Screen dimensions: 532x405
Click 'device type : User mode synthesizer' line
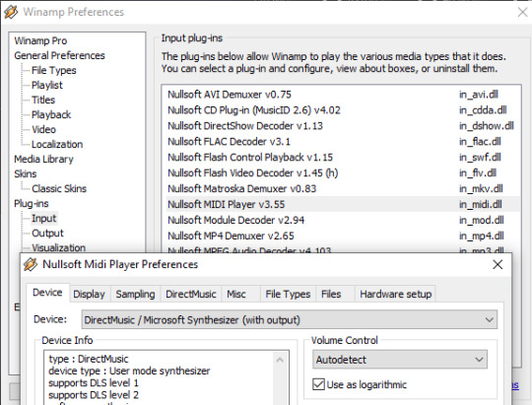click(x=129, y=371)
